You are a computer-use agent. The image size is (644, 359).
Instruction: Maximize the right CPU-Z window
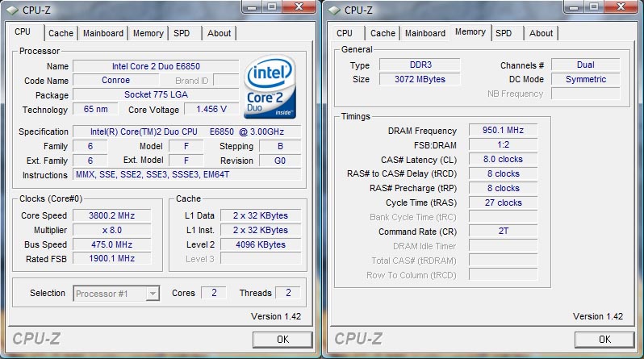(593, 7)
